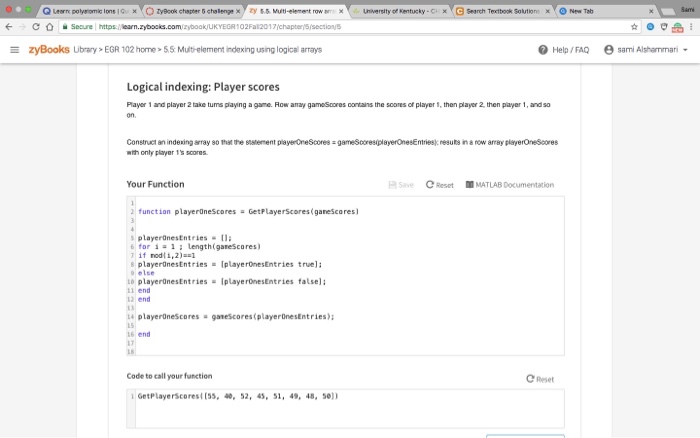Reset the Your Function code editor
Image resolution: width=700 pixels, height=438 pixels.
pyautogui.click(x=439, y=185)
